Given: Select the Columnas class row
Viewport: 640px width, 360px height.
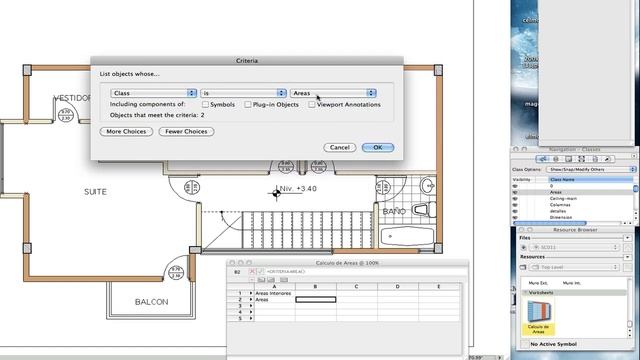Looking at the screenshot, I should click(572, 205).
